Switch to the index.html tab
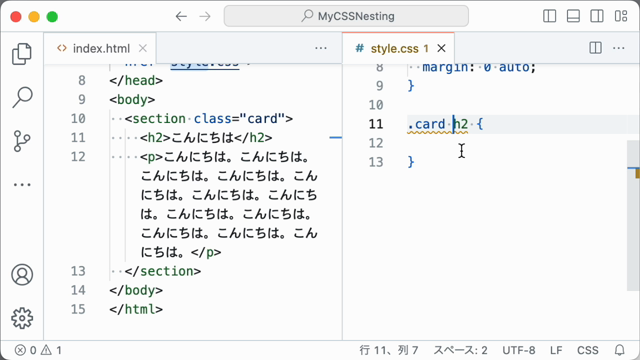 point(100,49)
